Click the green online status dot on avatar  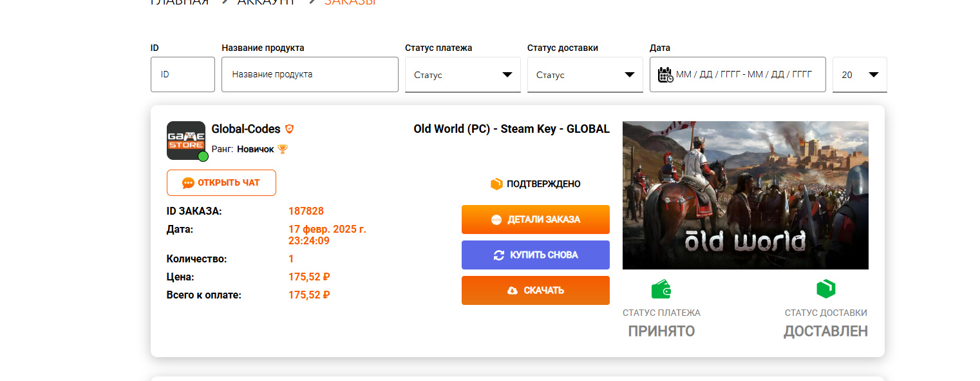[203, 157]
